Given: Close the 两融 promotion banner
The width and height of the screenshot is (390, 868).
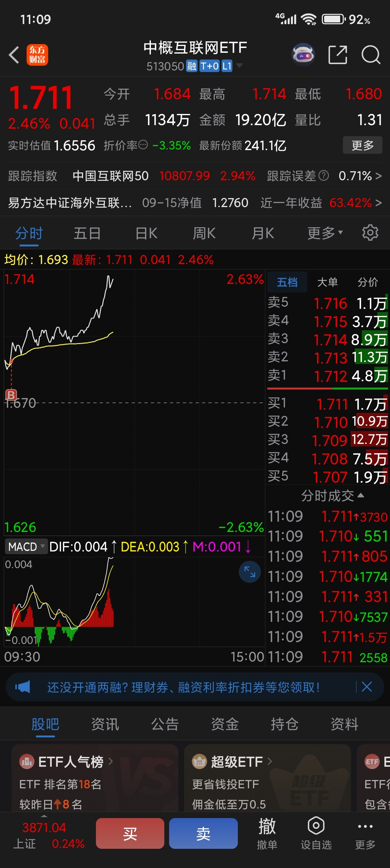Looking at the screenshot, I should (x=366, y=687).
